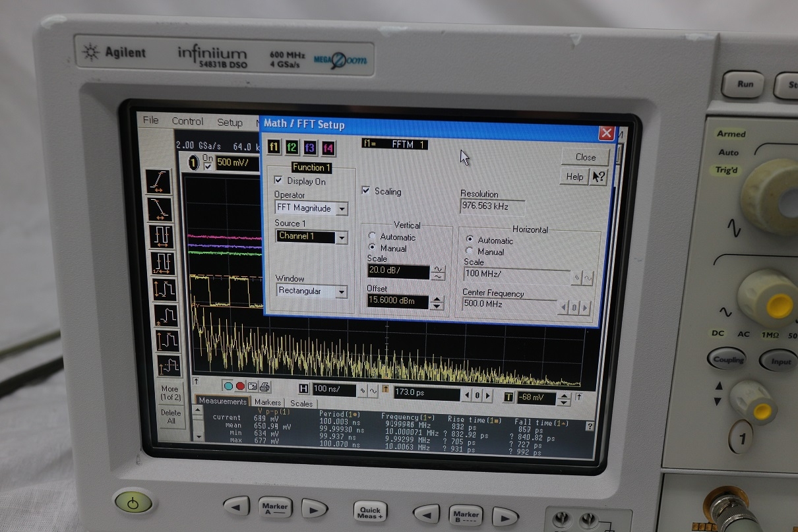Screen dimensions: 798x532
Task: Click the Resolution value 976.563 kHz
Action: tap(492, 206)
